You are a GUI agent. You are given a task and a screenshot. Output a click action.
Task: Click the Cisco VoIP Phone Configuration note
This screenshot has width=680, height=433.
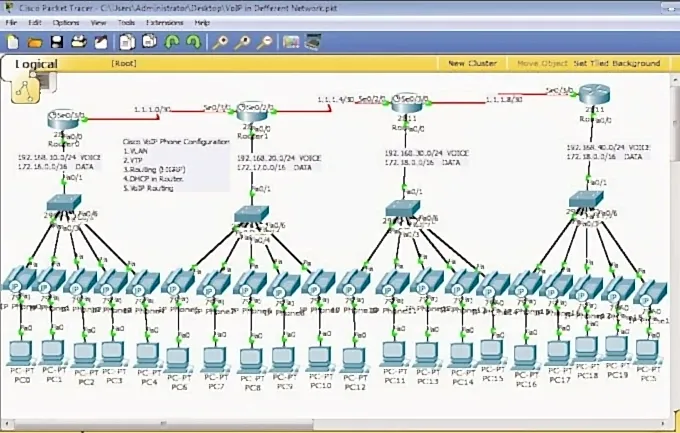click(176, 165)
